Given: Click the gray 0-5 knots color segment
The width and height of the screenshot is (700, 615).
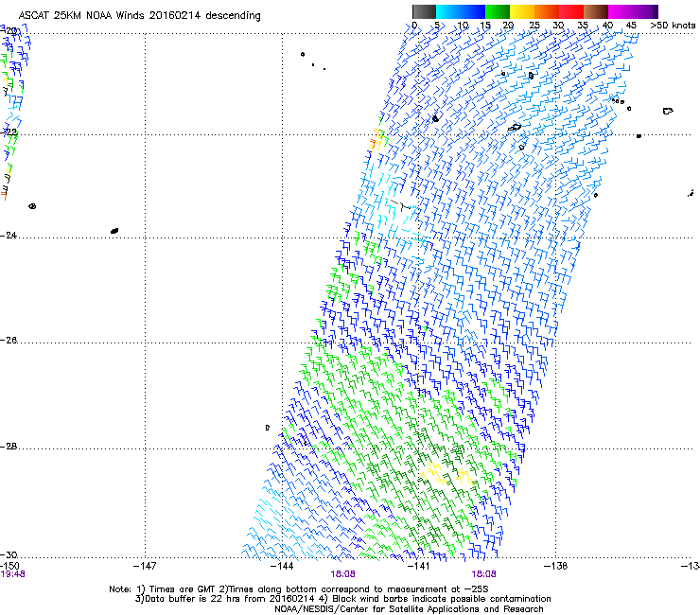Looking at the screenshot, I should click(x=424, y=11).
